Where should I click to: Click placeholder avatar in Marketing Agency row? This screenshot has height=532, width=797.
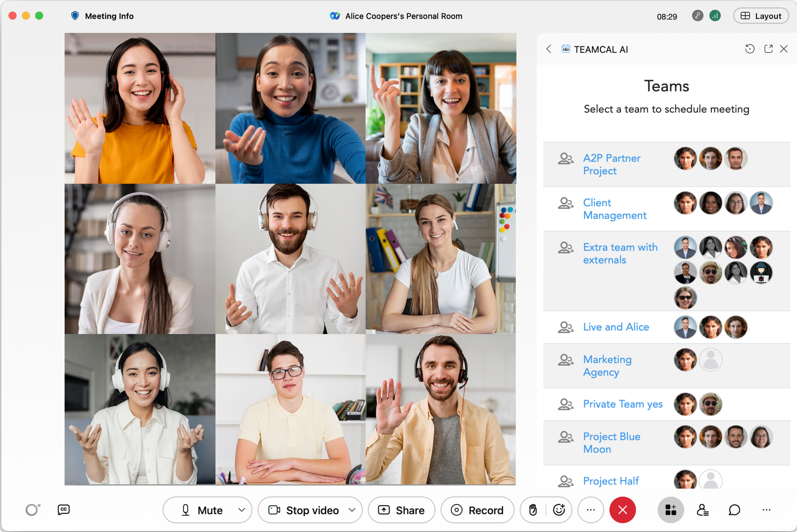click(710, 360)
